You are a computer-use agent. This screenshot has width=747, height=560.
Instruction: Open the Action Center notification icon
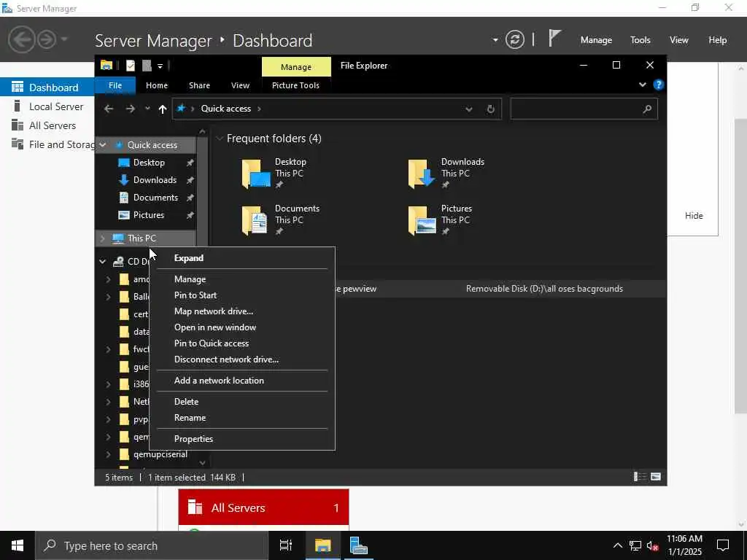[723, 545]
